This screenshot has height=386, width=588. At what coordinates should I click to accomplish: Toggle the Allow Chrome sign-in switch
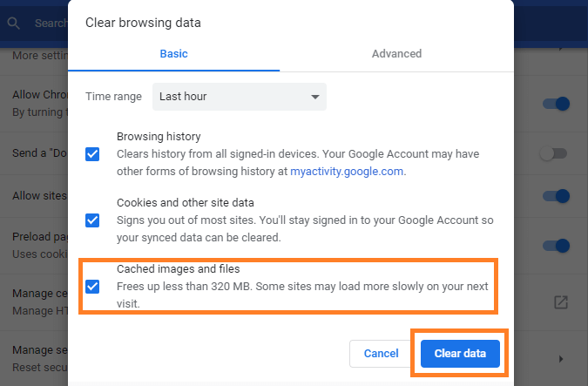[556, 104]
